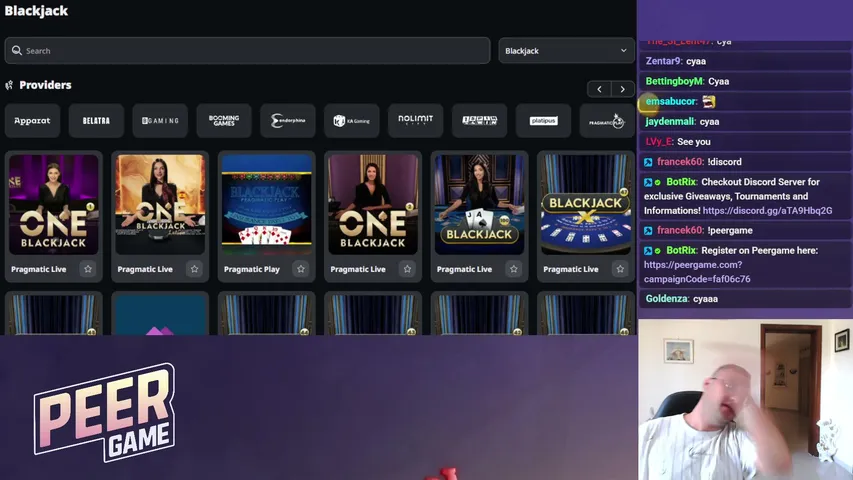The image size is (853, 480).
Task: Select the Booming Games provider logo
Action: [x=224, y=121]
